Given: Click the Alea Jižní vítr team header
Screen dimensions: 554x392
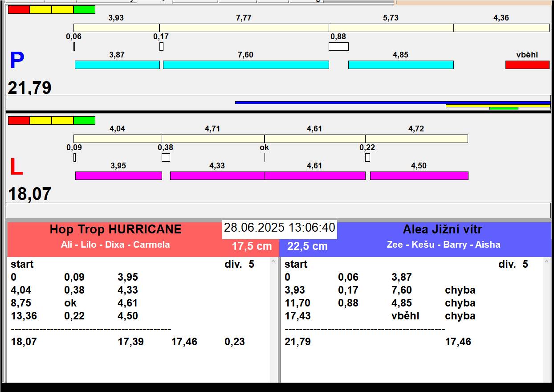Looking at the screenshot, I should point(442,230).
